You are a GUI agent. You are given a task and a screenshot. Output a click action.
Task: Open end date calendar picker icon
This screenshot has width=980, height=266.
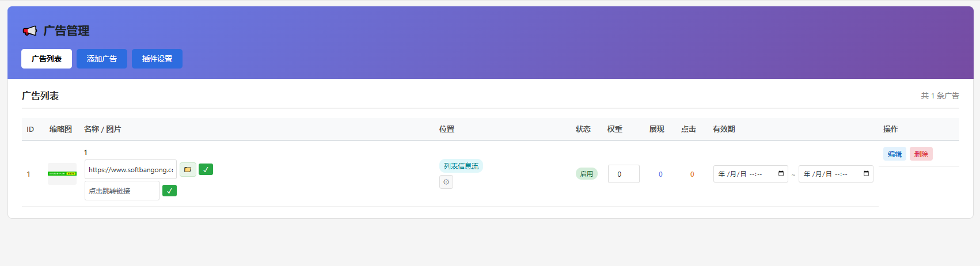tap(866, 174)
